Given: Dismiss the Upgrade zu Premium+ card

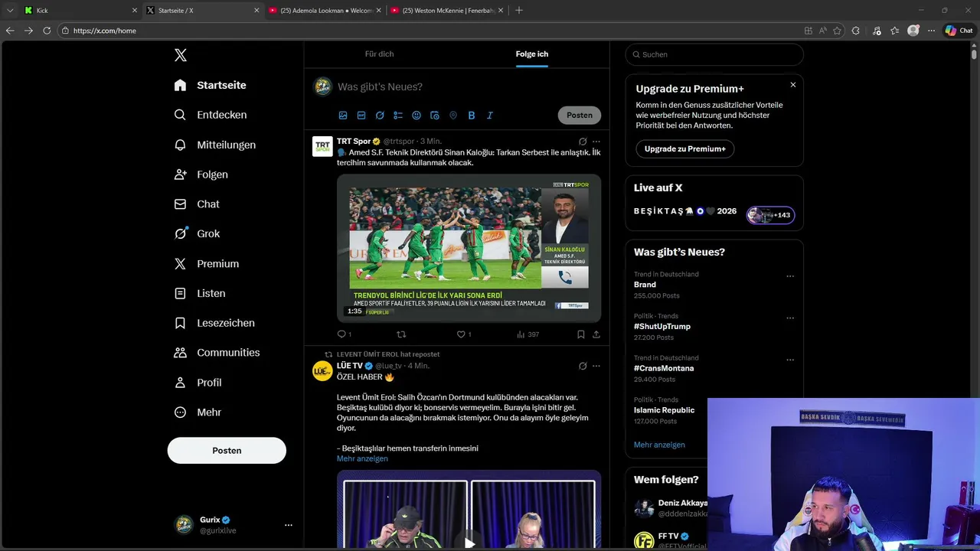Looking at the screenshot, I should click(793, 85).
